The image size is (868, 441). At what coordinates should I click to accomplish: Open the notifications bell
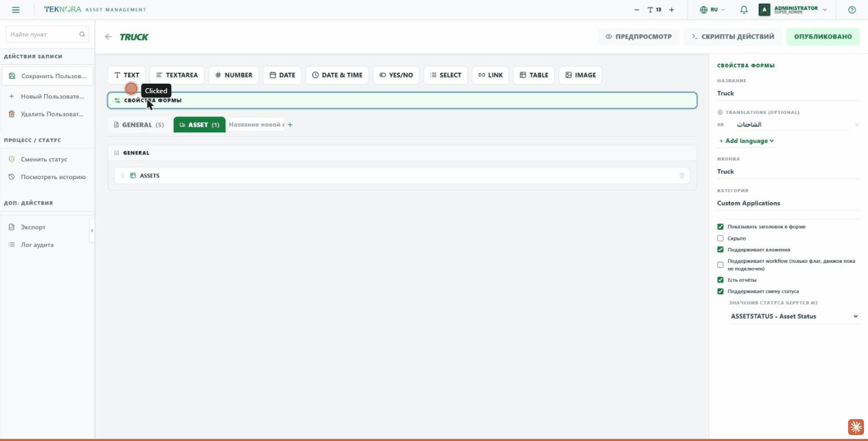tap(744, 10)
